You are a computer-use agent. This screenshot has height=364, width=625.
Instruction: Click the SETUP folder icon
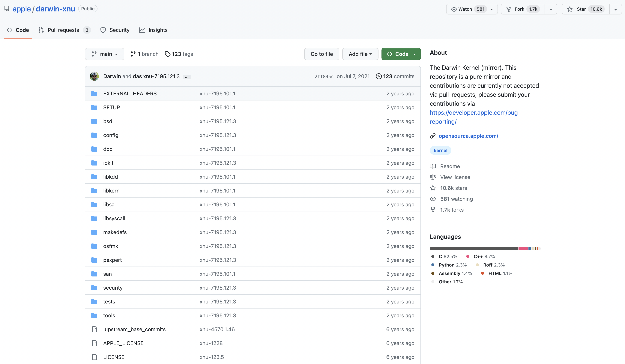94,107
